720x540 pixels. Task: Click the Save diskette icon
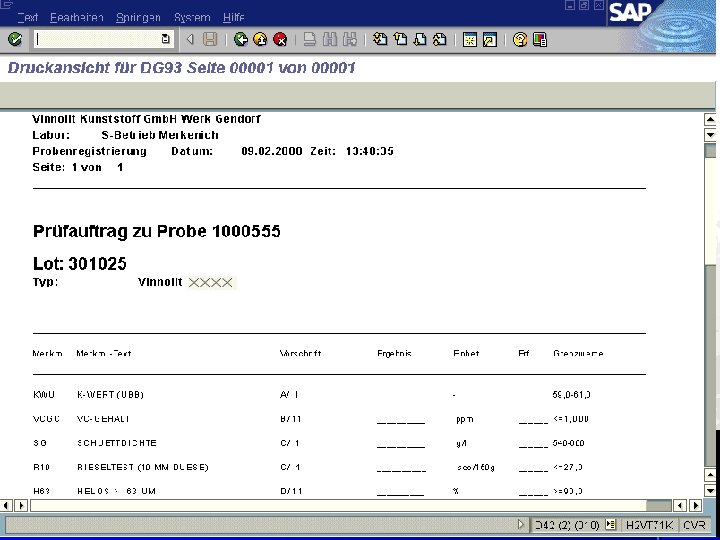point(210,39)
